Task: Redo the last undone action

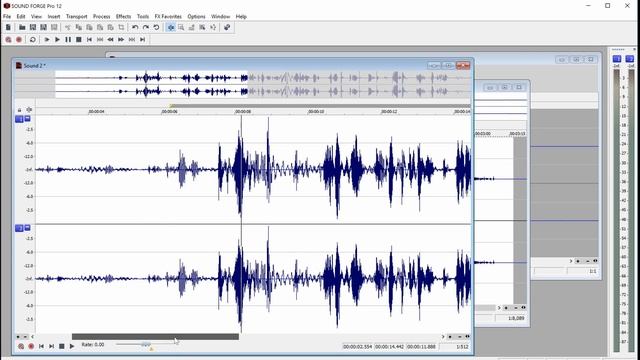Action: [146, 27]
